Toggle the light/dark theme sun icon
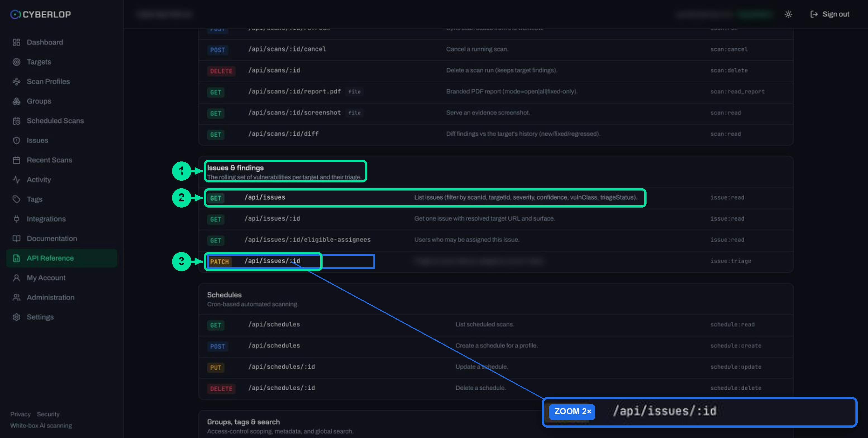Viewport: 868px width, 438px height. pyautogui.click(x=788, y=14)
